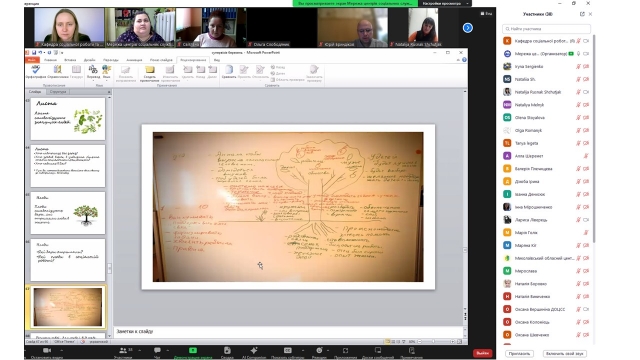Screen dimensions: 640x360
Task: Expand arrow next to Participants toolbar button
Action: click(x=140, y=350)
